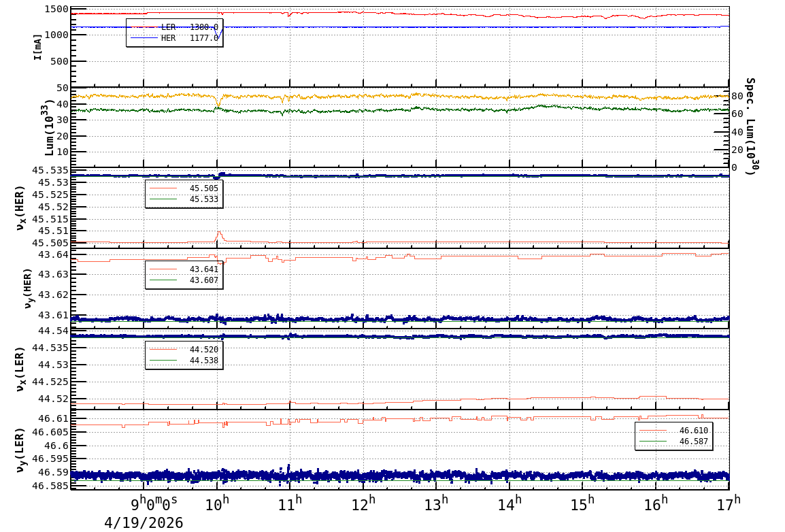The height and width of the screenshot is (532, 785).
Task: Click the 80 tick on Spec. Lum axis
Action: 737,96
